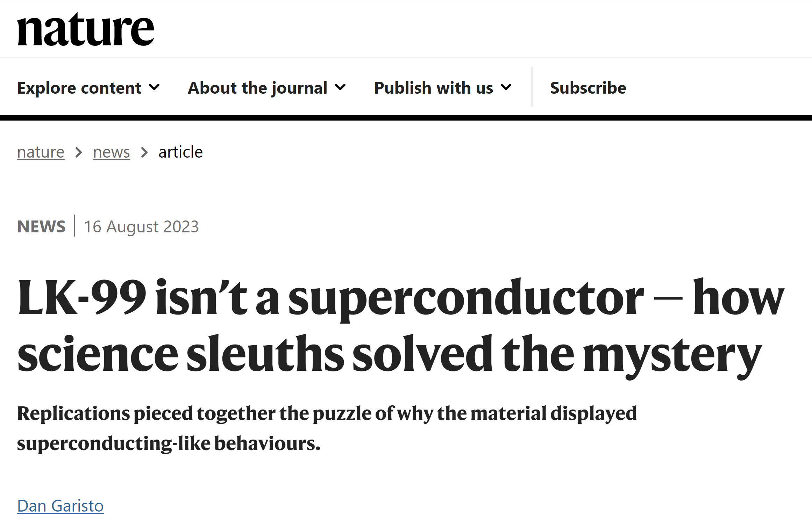
Task: Click vertical divider left of Subscribe
Action: pyautogui.click(x=532, y=87)
